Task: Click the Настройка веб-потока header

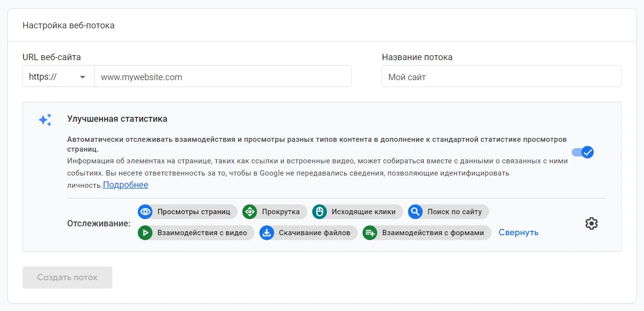Action: click(68, 25)
